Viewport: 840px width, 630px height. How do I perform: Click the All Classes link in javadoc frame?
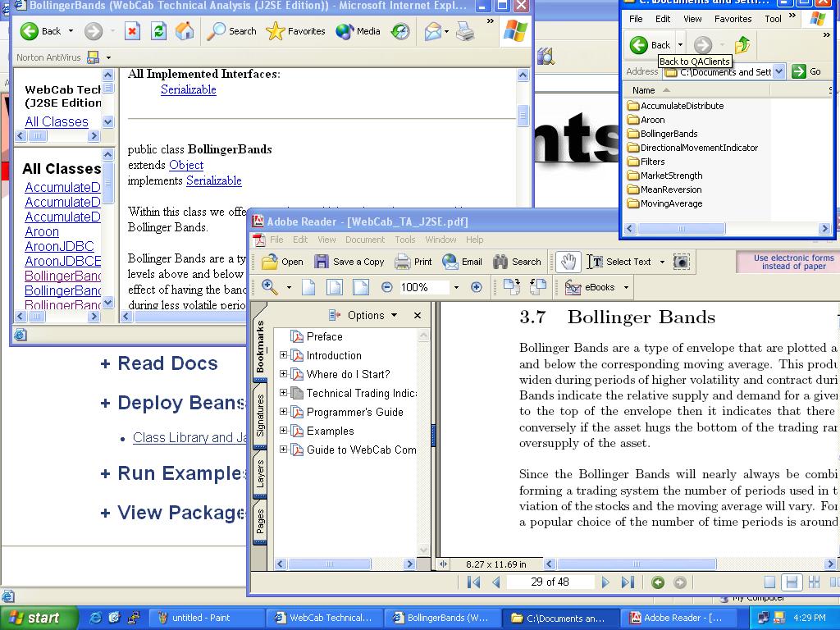click(57, 121)
